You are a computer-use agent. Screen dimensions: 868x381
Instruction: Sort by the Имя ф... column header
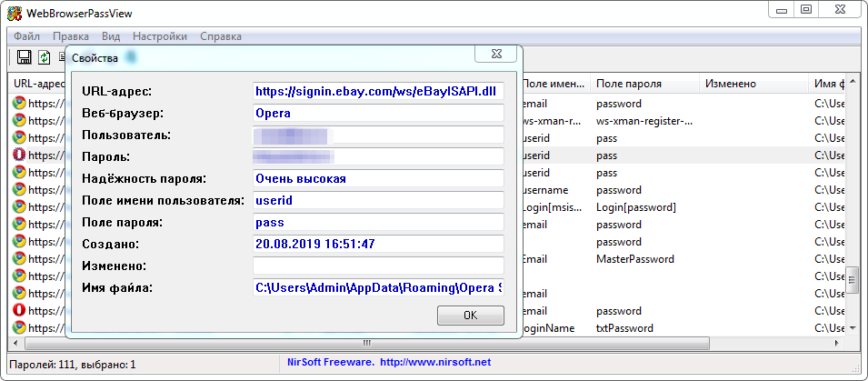(x=827, y=84)
